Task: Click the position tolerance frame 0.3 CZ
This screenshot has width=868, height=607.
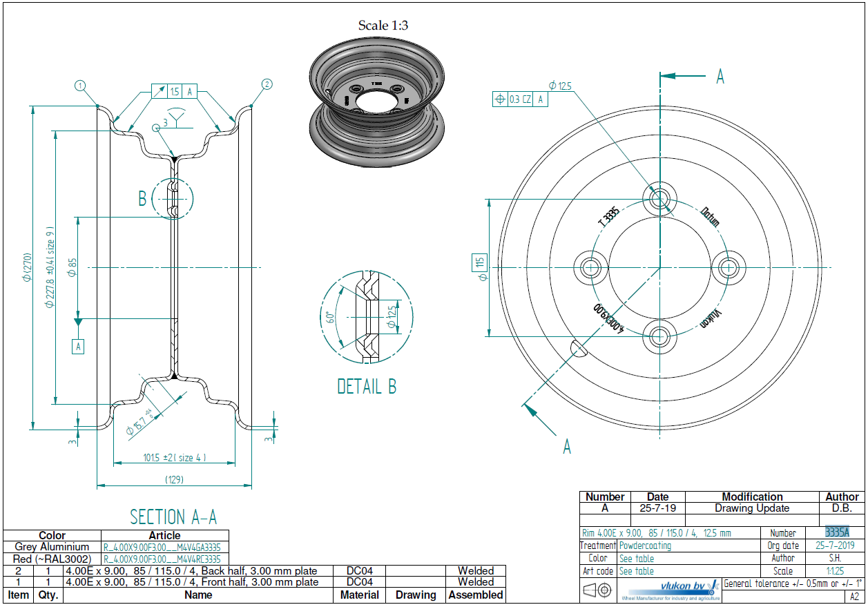Action: (521, 99)
